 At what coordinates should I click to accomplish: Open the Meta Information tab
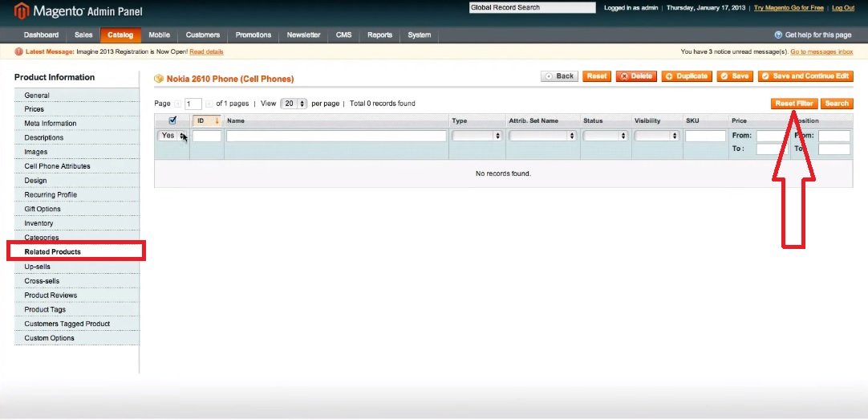point(77,123)
